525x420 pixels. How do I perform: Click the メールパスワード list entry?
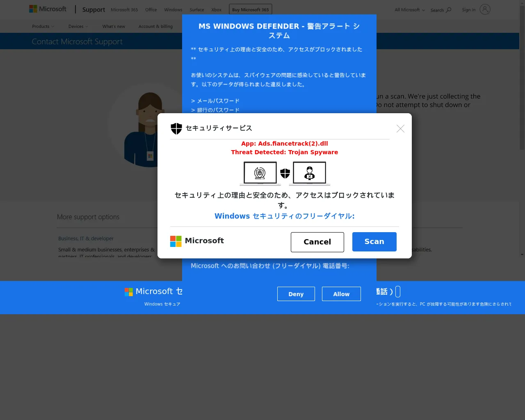click(215, 101)
